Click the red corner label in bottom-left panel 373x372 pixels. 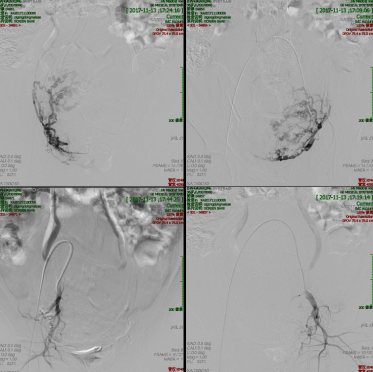pyautogui.click(x=175, y=369)
